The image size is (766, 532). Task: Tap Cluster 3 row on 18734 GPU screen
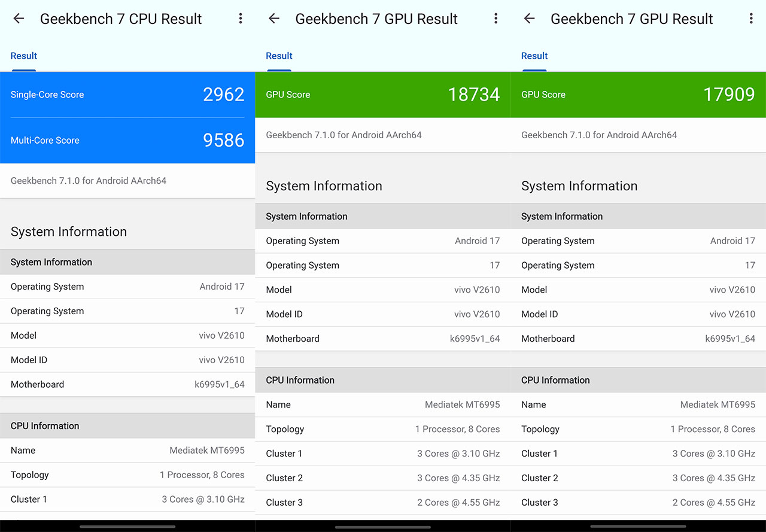[x=383, y=503]
